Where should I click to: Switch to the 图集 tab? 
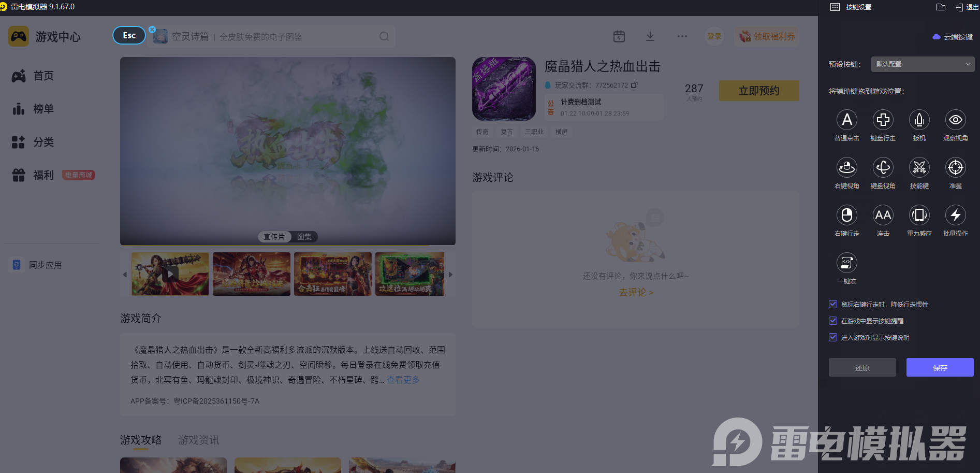304,237
